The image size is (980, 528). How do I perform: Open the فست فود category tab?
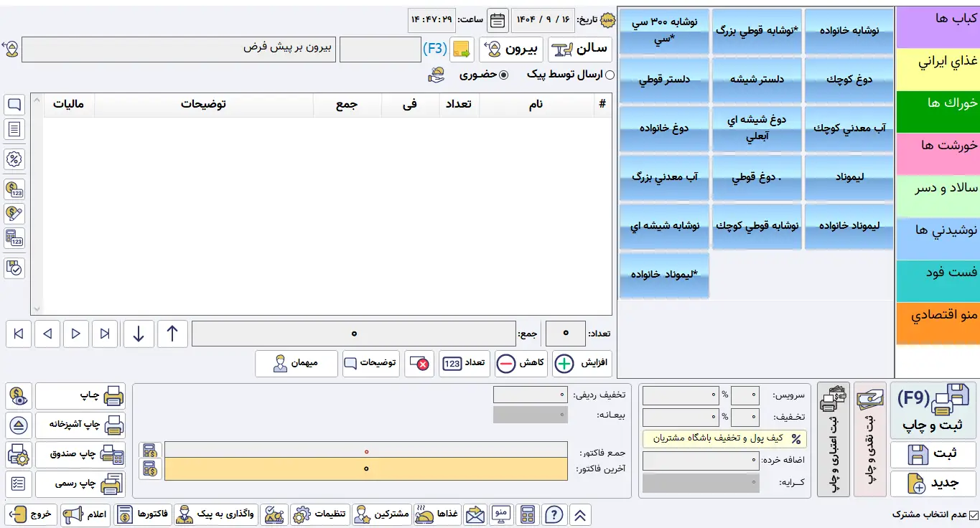pos(937,273)
